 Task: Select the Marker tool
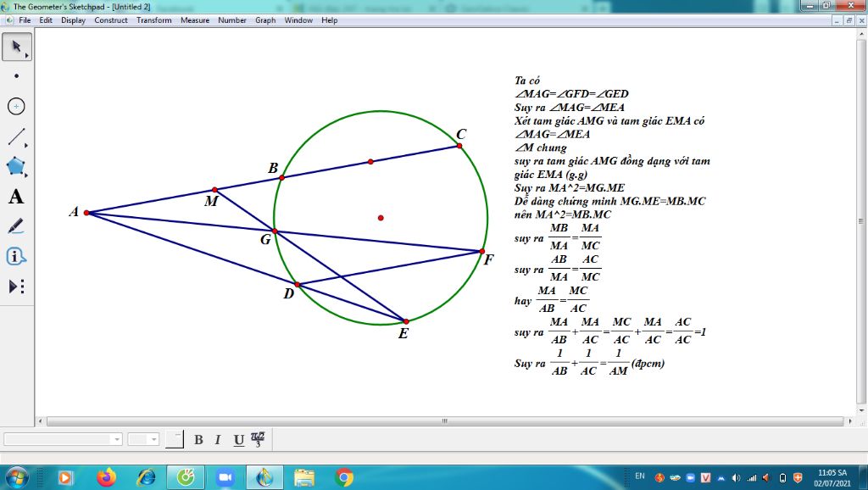pos(17,226)
